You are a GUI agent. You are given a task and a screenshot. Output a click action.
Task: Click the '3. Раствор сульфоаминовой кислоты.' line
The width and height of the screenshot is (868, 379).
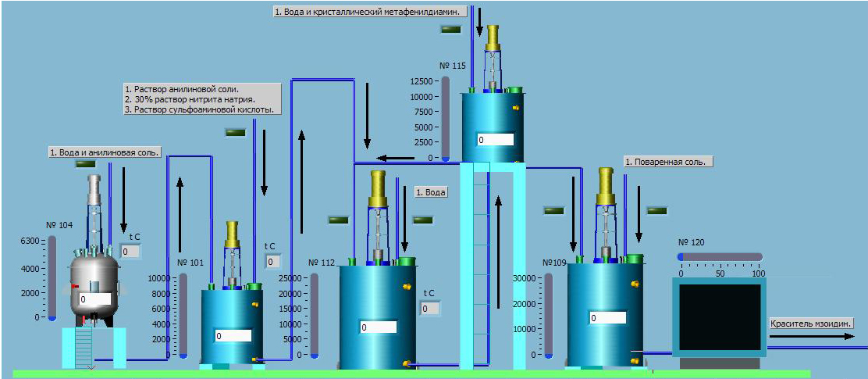click(x=200, y=109)
